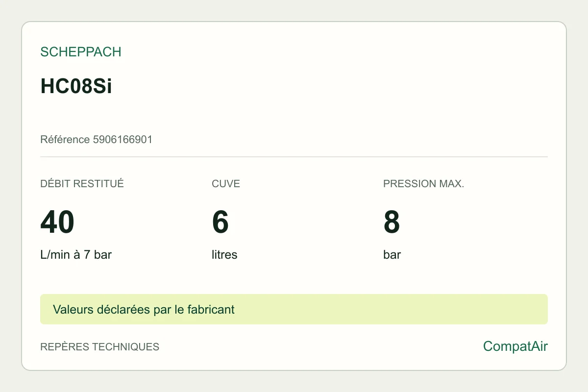Click the PRESSION MAX. label

[423, 184]
